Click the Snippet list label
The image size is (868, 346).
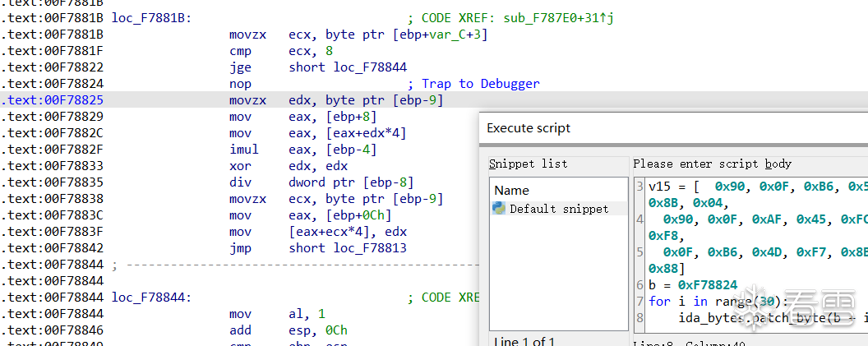click(528, 164)
